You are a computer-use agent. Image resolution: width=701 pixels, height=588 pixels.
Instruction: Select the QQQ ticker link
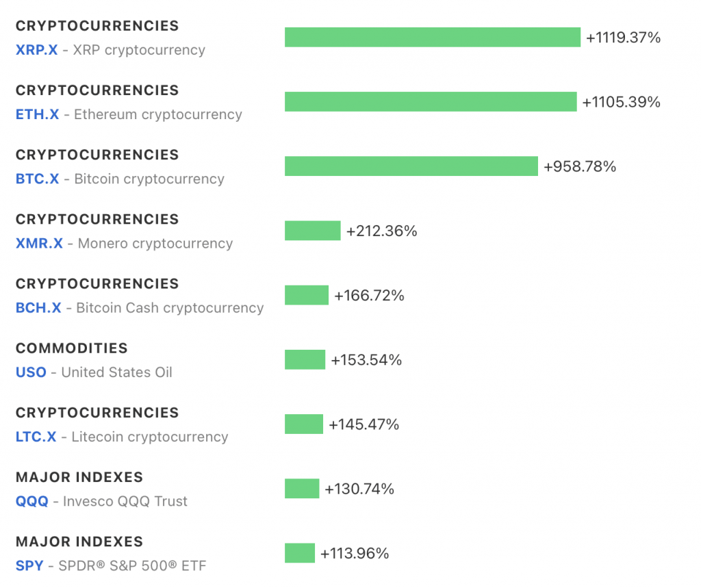pos(32,501)
